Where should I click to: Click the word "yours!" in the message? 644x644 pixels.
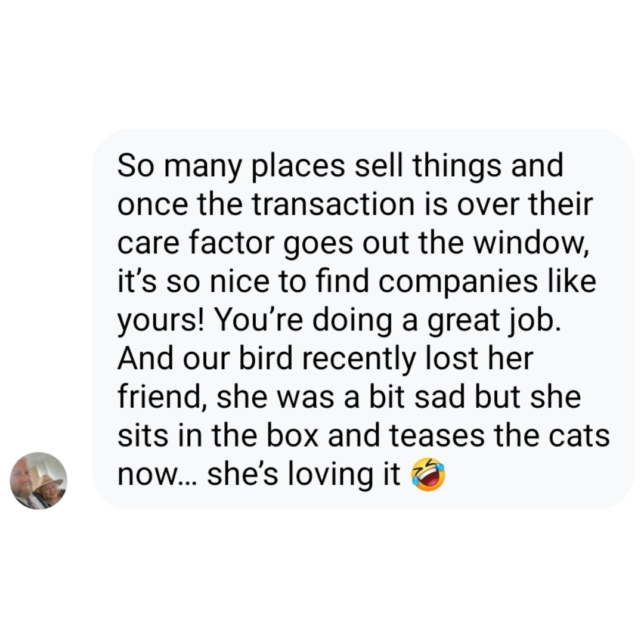tap(163, 321)
